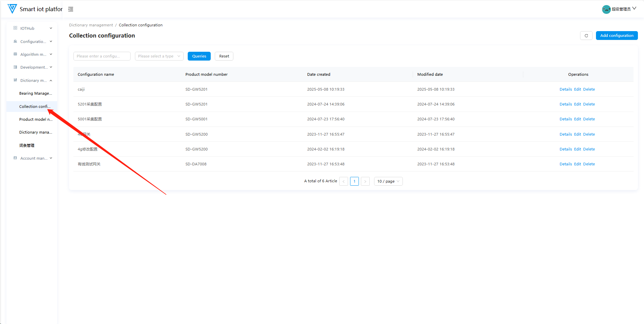Click the A total of 6 Article text
644x324 pixels.
coord(321,181)
